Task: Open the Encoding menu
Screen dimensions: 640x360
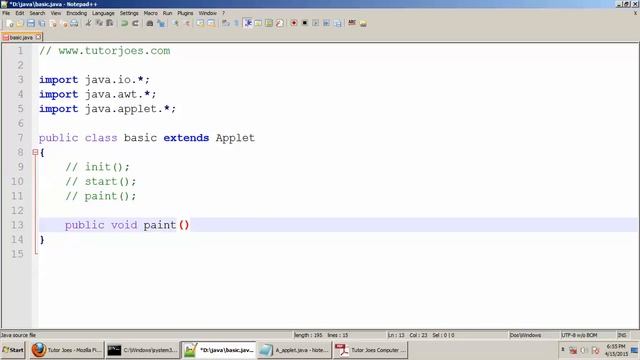Action: click(x=77, y=13)
